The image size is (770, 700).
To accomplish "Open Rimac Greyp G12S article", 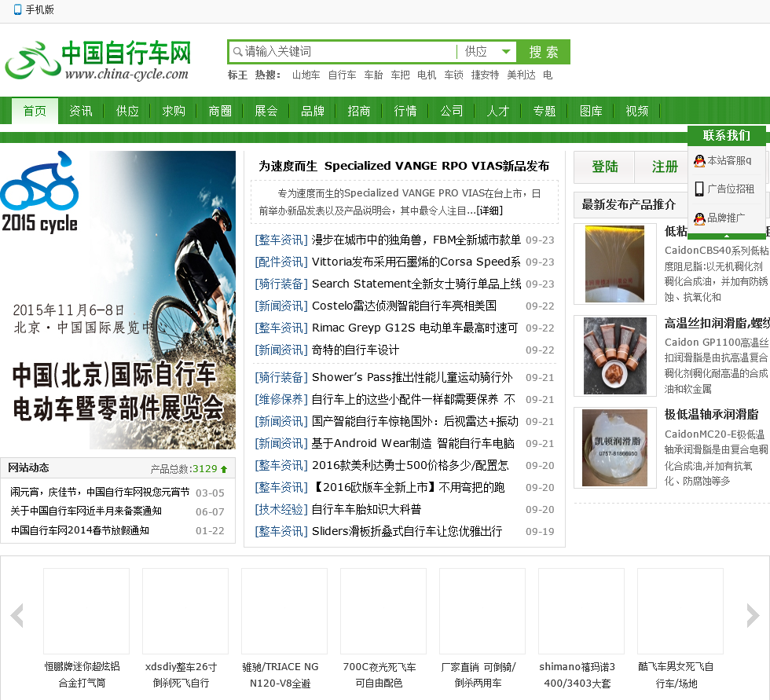I will [415, 328].
